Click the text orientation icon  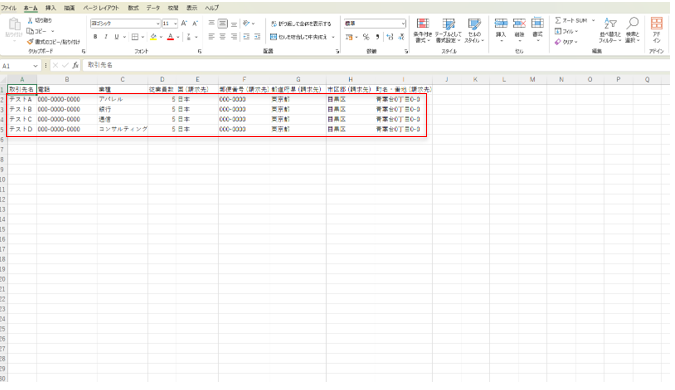[x=246, y=23]
